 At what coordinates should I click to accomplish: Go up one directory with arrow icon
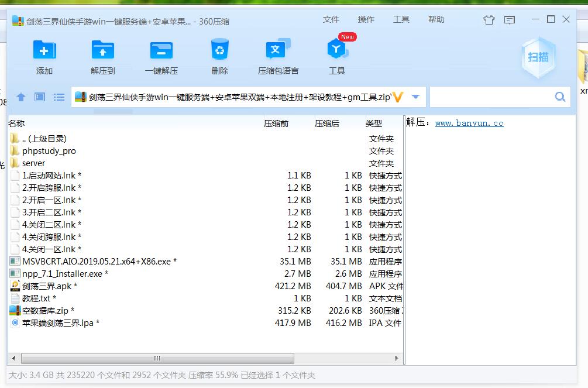point(21,97)
